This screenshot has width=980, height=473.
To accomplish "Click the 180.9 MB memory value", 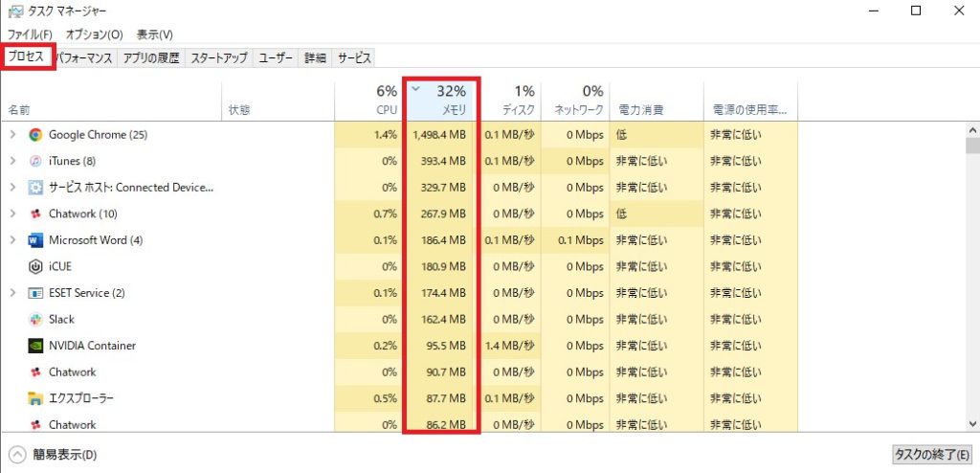I will point(444,266).
